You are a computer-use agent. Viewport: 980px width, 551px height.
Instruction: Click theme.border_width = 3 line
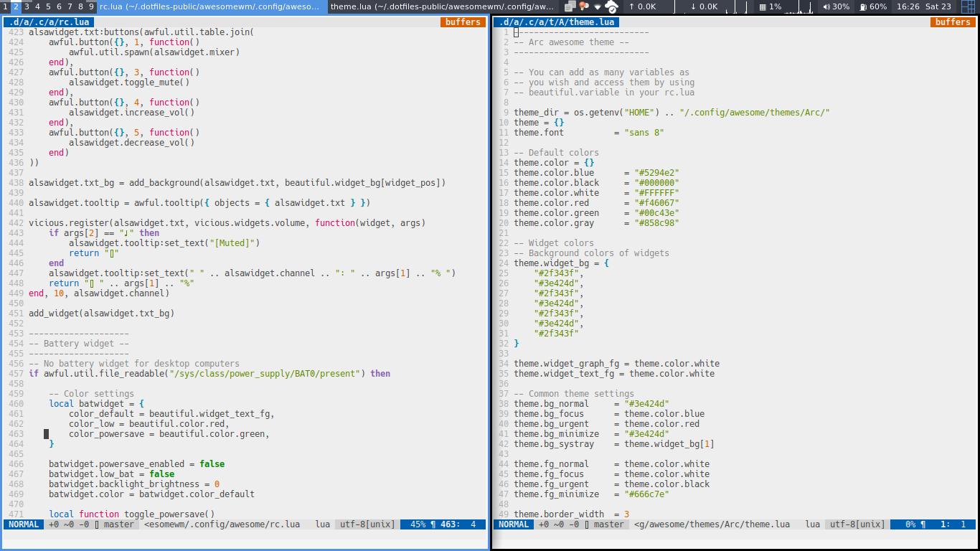pyautogui.click(x=571, y=514)
